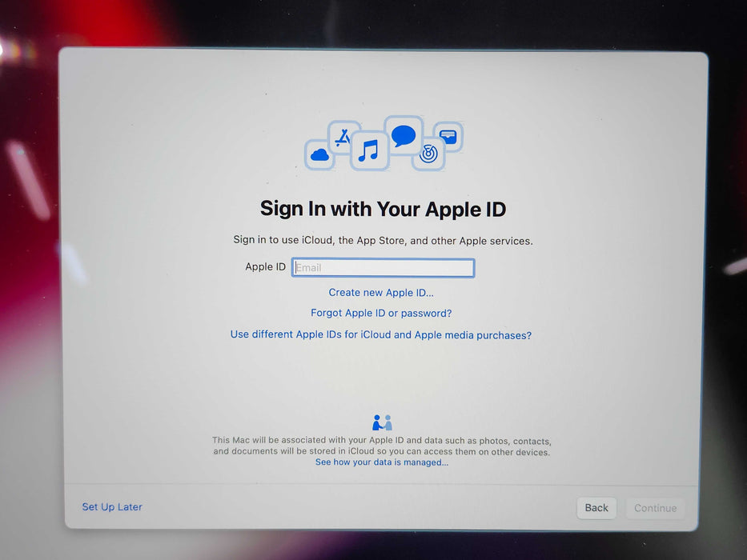Use different Apple IDs for iCloud link
Viewport: 747px width, 560px height.
[x=380, y=334]
